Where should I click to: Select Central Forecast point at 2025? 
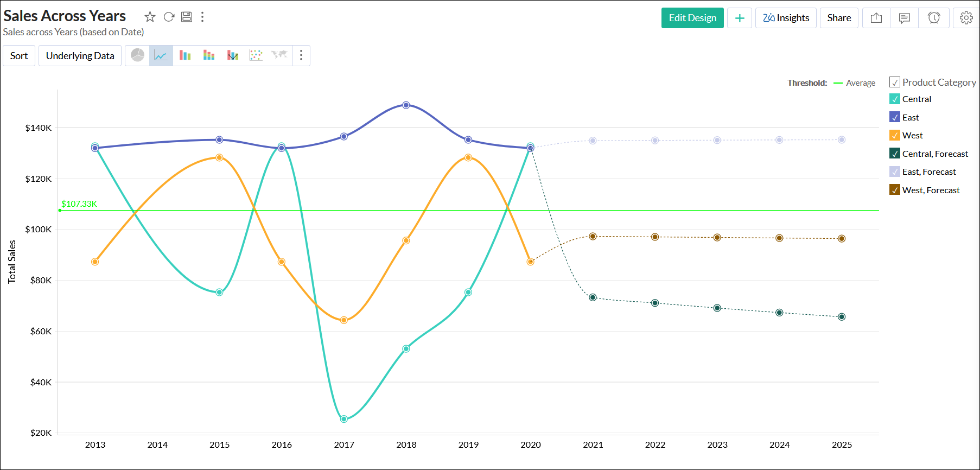coord(842,317)
